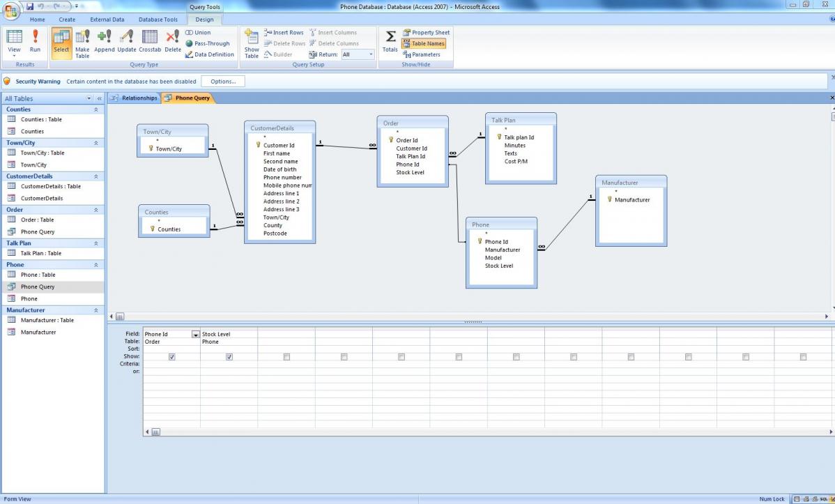Collapse the CustomerDetails group
The image size is (835, 504).
96,176
